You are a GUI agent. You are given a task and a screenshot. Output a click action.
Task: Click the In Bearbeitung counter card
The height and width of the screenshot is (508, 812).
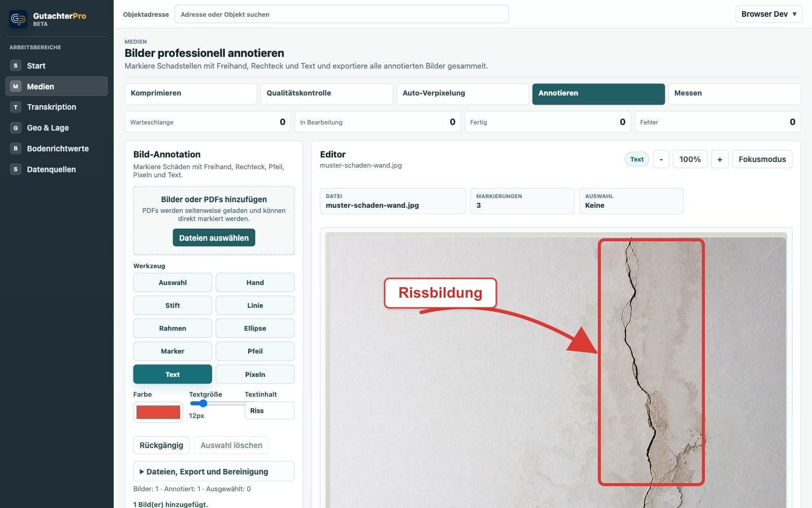tap(378, 122)
